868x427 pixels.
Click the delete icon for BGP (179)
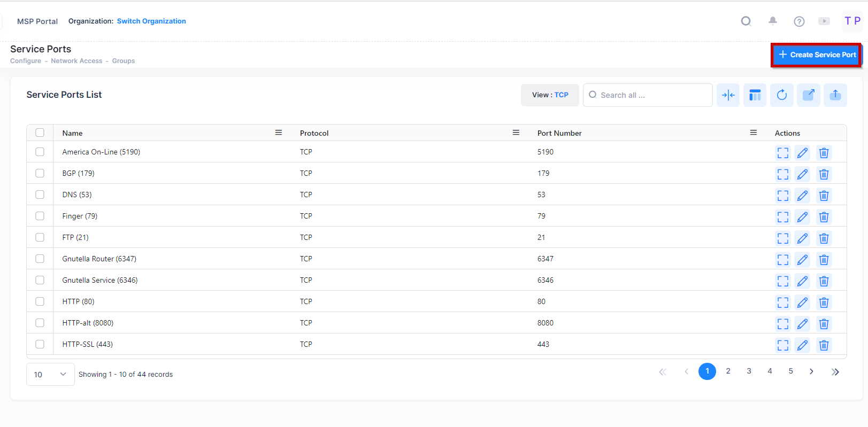tap(824, 174)
